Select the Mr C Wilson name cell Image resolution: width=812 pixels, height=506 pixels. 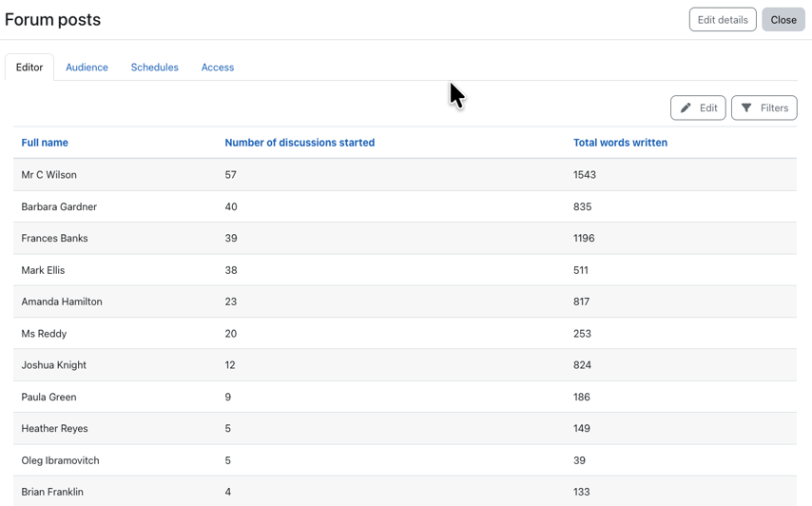point(48,175)
